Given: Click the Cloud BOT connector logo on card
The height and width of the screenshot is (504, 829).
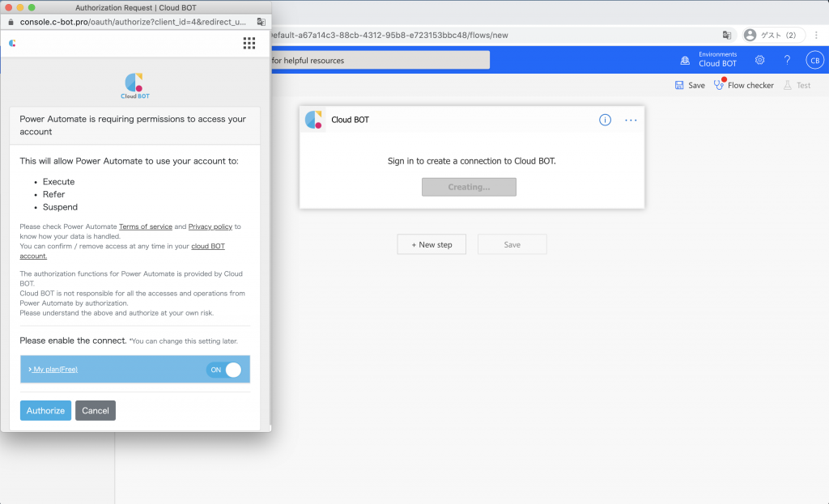Looking at the screenshot, I should pos(313,120).
